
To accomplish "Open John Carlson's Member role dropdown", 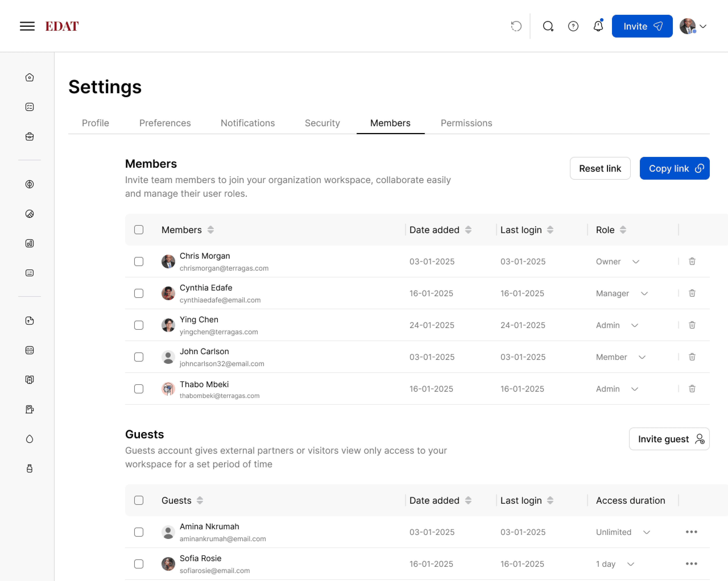I will coord(642,357).
